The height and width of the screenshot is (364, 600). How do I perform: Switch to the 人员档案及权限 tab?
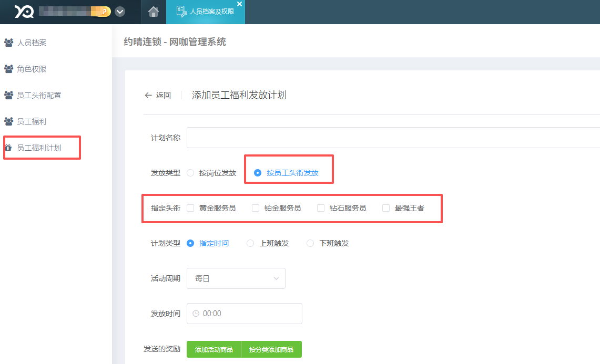click(x=206, y=12)
